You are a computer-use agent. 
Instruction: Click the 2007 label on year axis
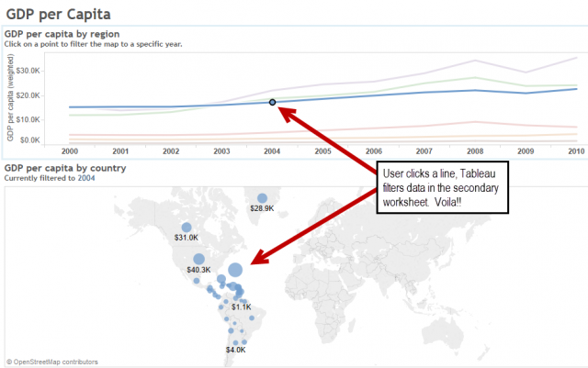pyautogui.click(x=424, y=151)
